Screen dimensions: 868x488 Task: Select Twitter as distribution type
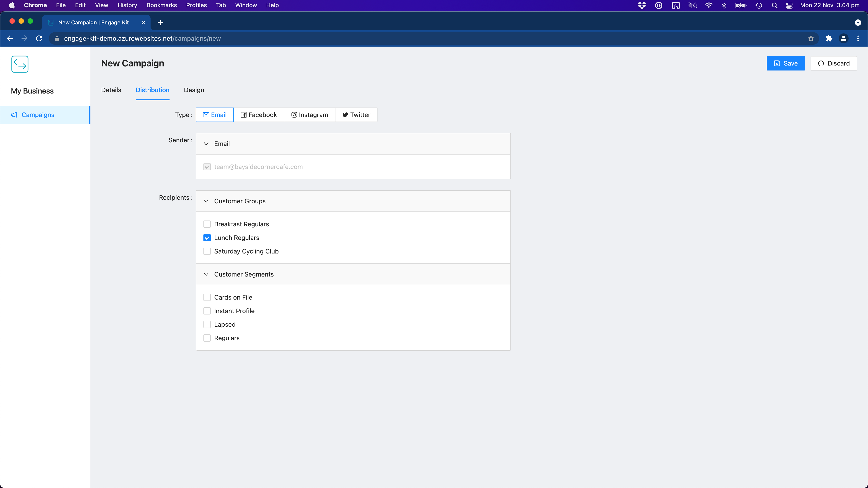356,115
